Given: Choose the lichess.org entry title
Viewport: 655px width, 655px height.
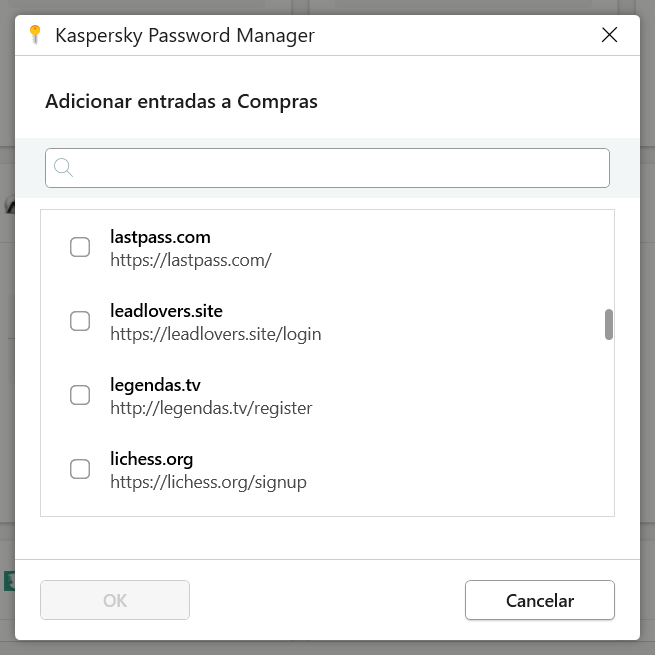Looking at the screenshot, I should point(151,459).
